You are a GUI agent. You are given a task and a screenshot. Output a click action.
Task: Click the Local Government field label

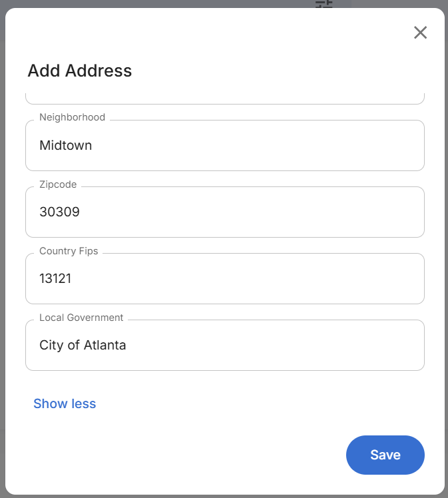pyautogui.click(x=81, y=318)
